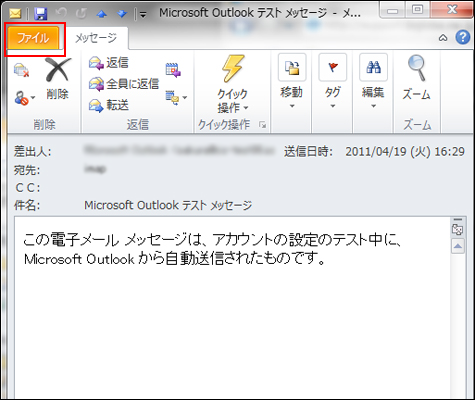This screenshot has height=400, width=475.
Task: Click the 件名 subject text
Action: point(168,205)
